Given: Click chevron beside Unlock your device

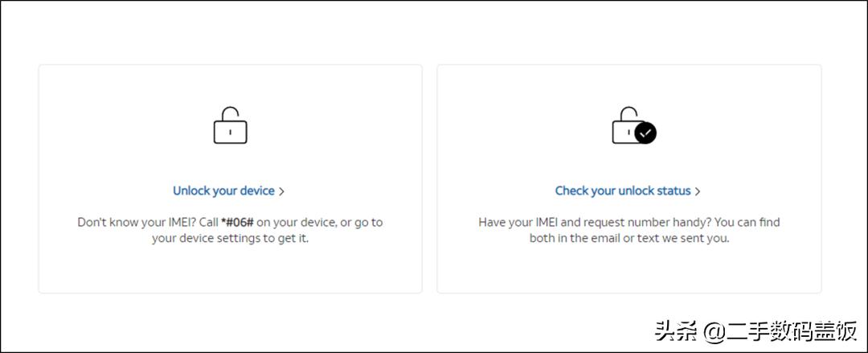Looking at the screenshot, I should point(281,191).
